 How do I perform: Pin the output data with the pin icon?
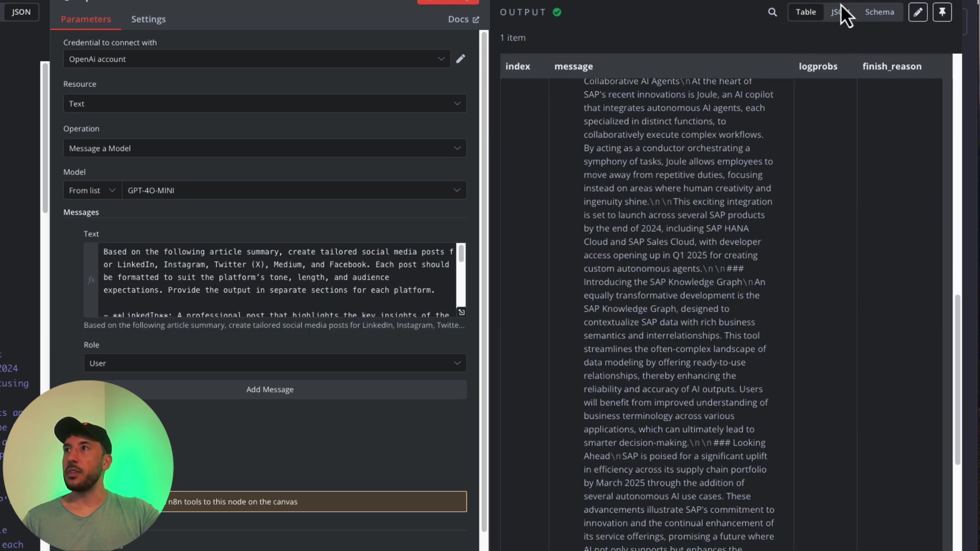point(942,12)
